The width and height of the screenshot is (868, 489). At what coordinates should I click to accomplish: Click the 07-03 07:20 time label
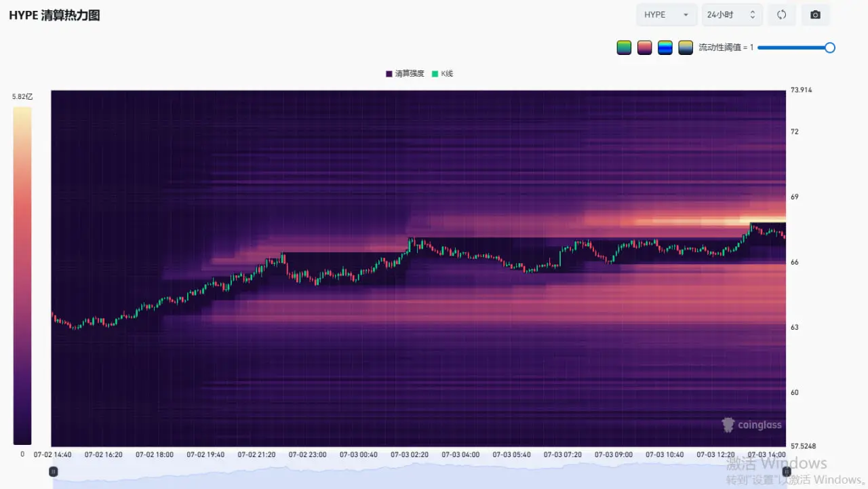(x=562, y=455)
